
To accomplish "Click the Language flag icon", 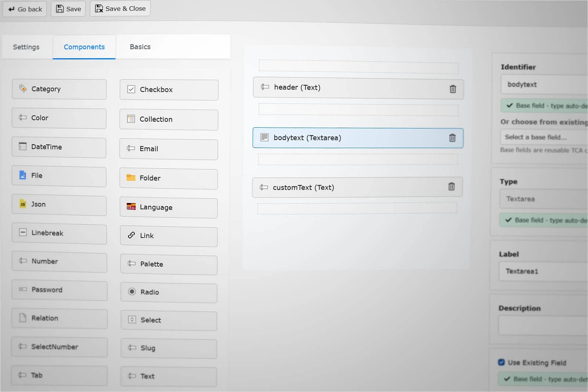I will 131,207.
